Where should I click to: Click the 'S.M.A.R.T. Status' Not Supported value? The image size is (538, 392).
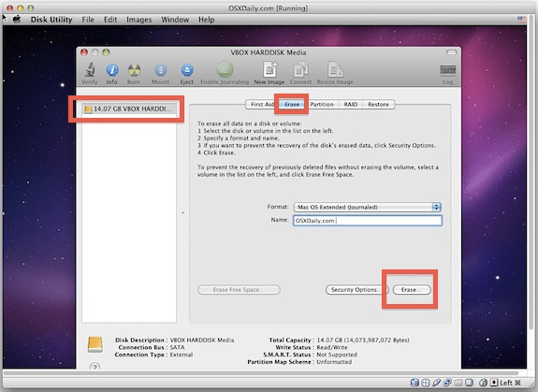(x=337, y=355)
